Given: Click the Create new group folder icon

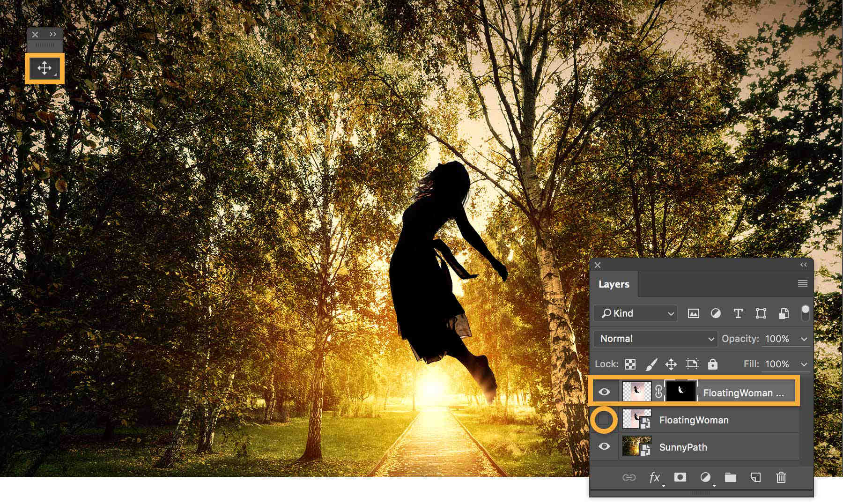Looking at the screenshot, I should pos(731,478).
